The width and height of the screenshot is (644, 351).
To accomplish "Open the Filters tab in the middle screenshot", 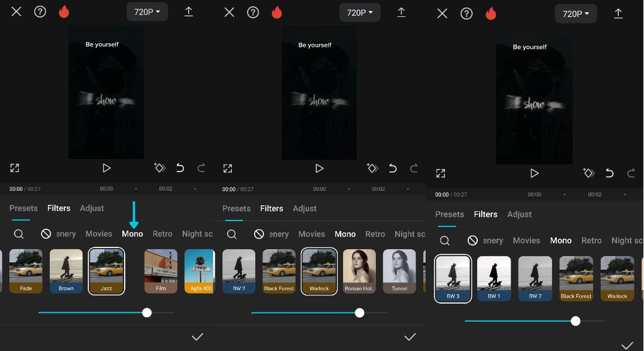I will pos(272,208).
